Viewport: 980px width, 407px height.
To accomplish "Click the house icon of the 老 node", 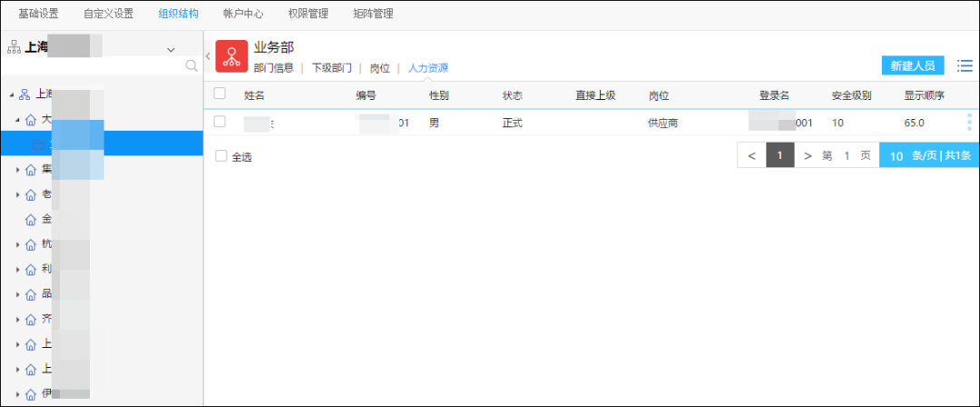I will click(x=31, y=194).
